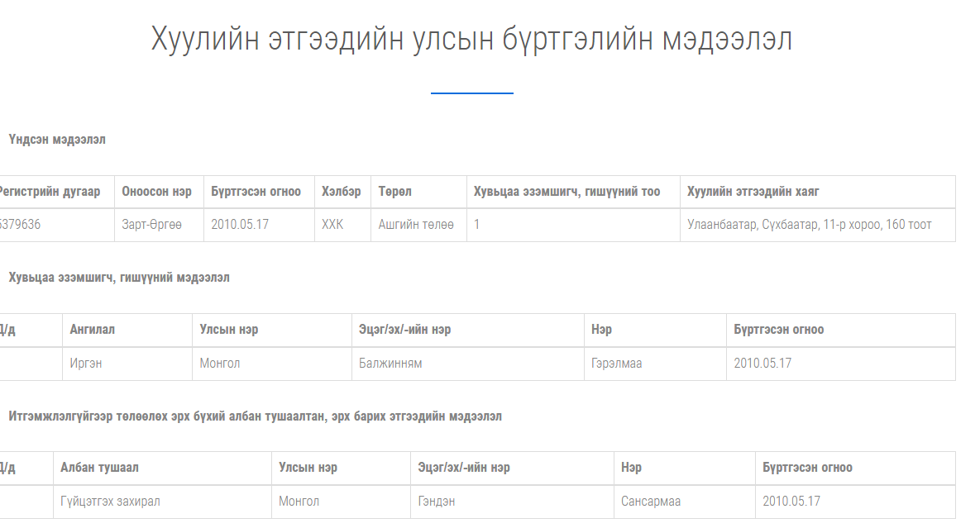Click the page title Хуулийн этгээдийн улсын бүртгэлийн мэдээлэл
This screenshot has width=980, height=528.
(x=471, y=40)
